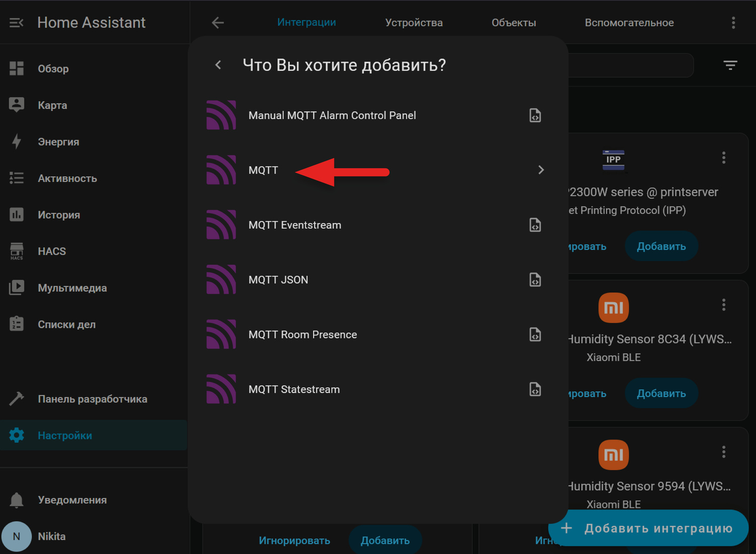The image size is (756, 554).
Task: Open the three-dot menu on IPP printserver card
Action: pos(724,158)
